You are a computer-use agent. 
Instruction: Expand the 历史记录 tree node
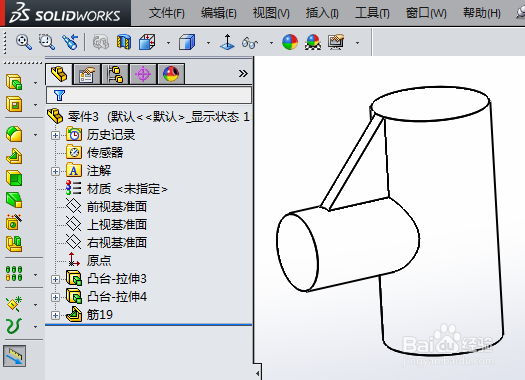[x=55, y=135]
